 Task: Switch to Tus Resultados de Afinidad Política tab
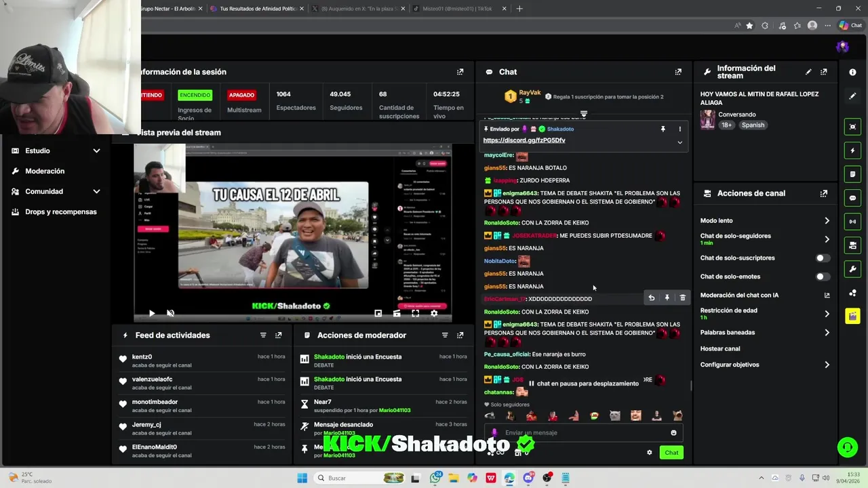tap(258, 9)
